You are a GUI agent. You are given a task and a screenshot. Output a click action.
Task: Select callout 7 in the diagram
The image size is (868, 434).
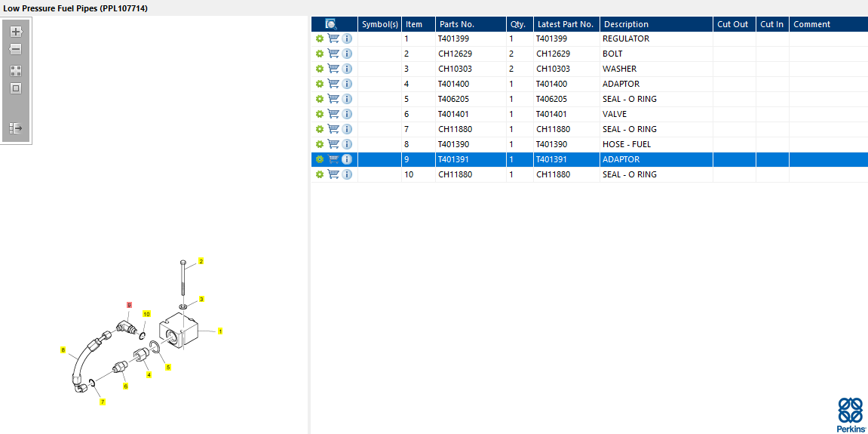tap(103, 402)
